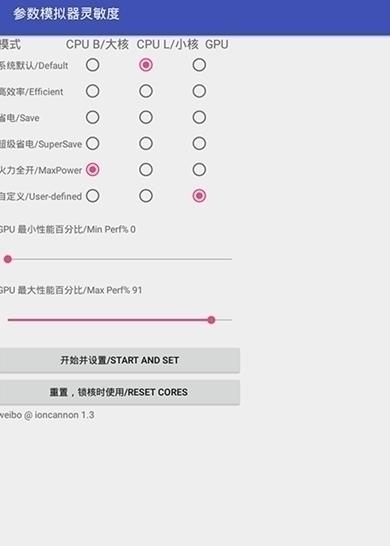This screenshot has width=390, height=546.
Task: Set CPU L small cores to MaxPower
Action: tap(146, 170)
